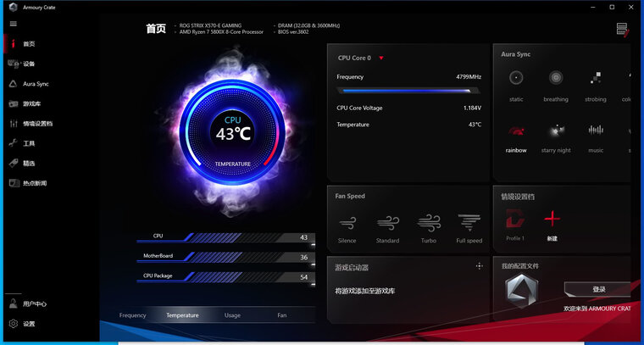Click the red plus 新建 new profile

(x=552, y=225)
